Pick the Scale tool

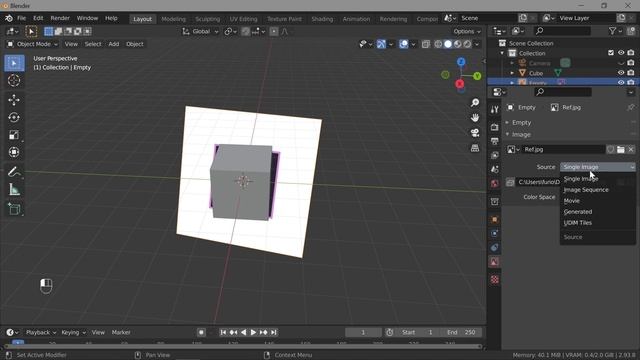pyautogui.click(x=14, y=135)
